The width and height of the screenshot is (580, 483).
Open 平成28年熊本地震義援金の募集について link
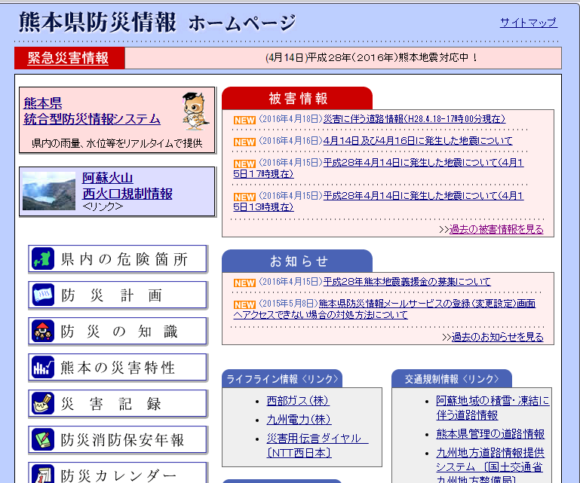point(407,282)
